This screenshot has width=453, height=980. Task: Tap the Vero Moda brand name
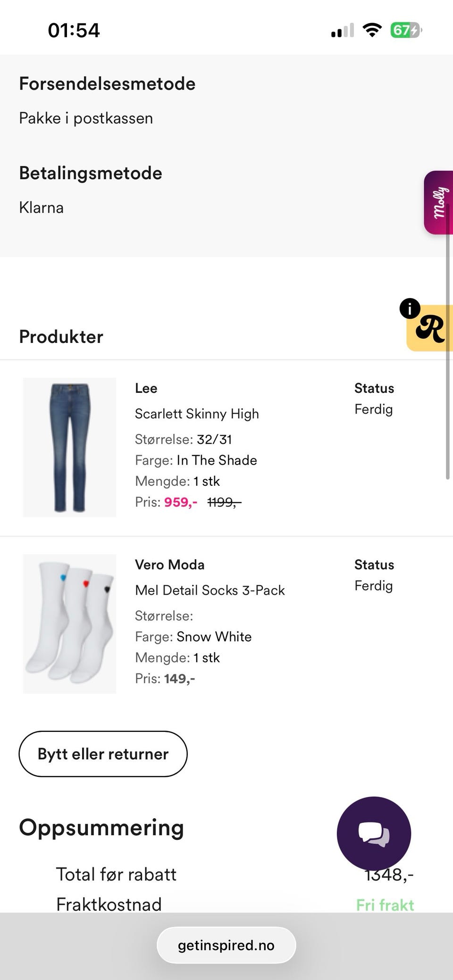pos(169,565)
